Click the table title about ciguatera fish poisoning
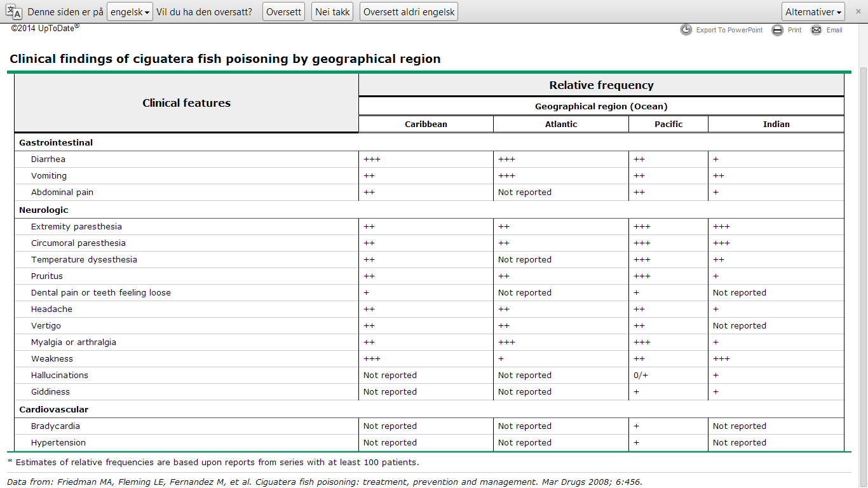868x488 pixels. tap(225, 59)
